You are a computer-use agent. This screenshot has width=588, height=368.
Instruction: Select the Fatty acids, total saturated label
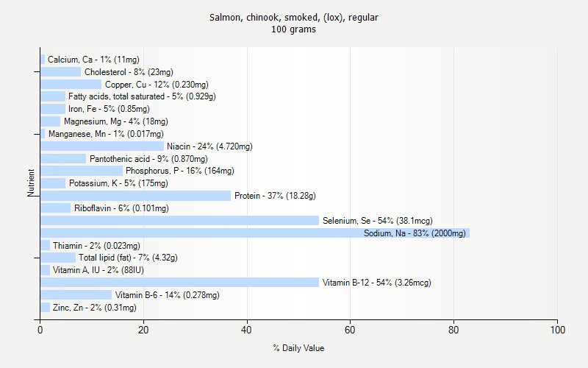coord(142,96)
